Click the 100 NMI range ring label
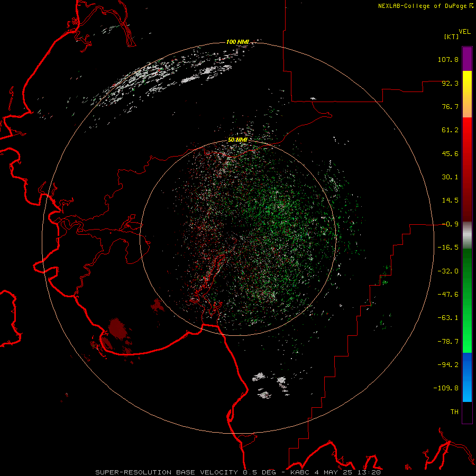The height and width of the screenshot is (476, 476). pyautogui.click(x=237, y=42)
